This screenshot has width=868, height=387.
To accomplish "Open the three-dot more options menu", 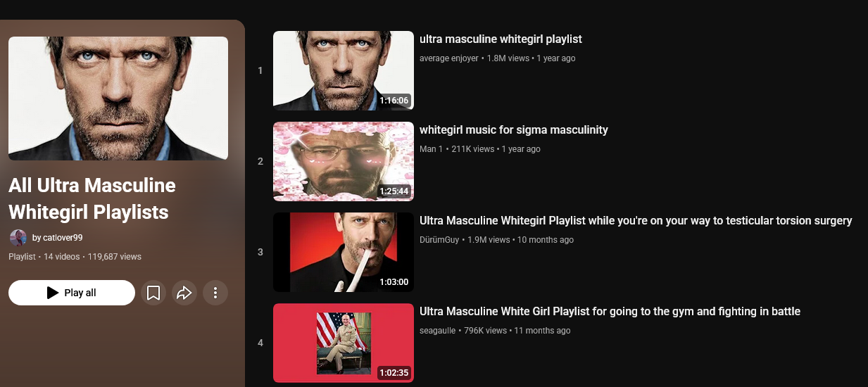I will click(x=215, y=293).
